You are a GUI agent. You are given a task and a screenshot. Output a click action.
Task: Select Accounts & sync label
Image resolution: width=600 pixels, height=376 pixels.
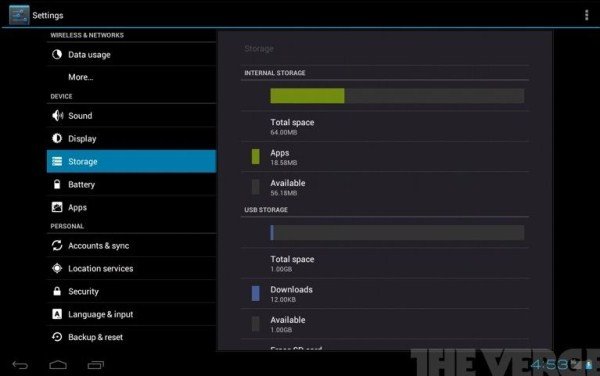pyautogui.click(x=99, y=246)
